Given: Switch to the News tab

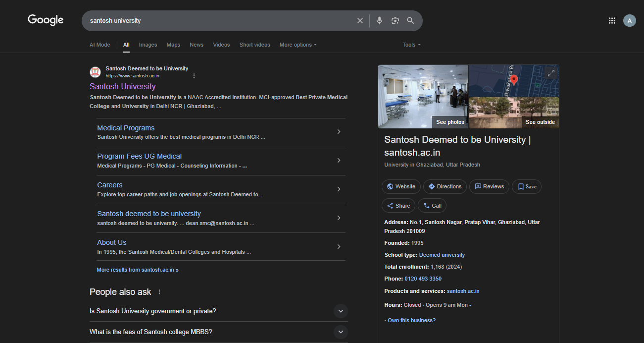Looking at the screenshot, I should pyautogui.click(x=196, y=45).
